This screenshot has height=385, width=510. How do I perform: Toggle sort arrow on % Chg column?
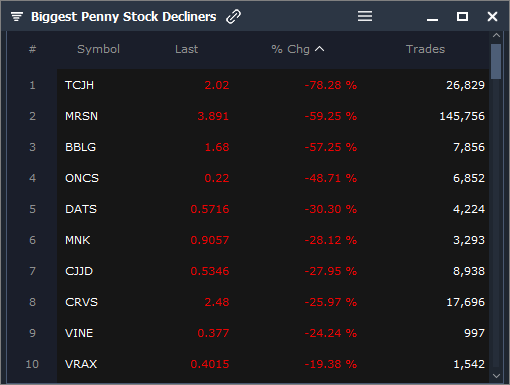pyautogui.click(x=320, y=49)
